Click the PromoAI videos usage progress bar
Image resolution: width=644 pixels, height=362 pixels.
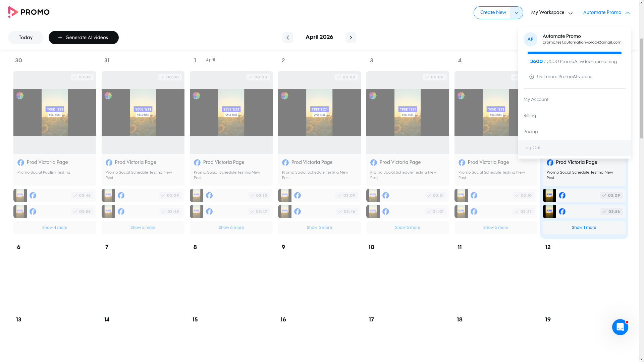pyautogui.click(x=574, y=53)
